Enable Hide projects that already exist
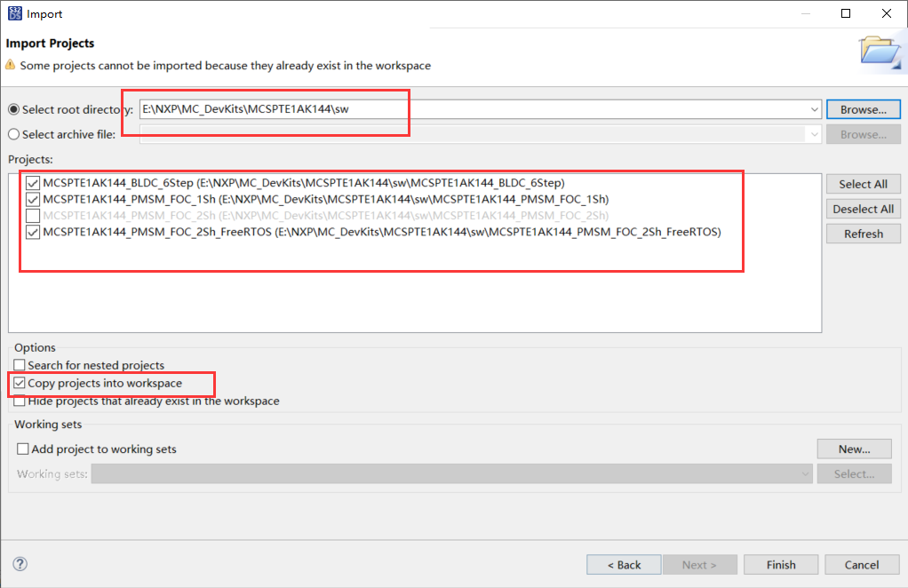This screenshot has width=908, height=588. click(20, 401)
